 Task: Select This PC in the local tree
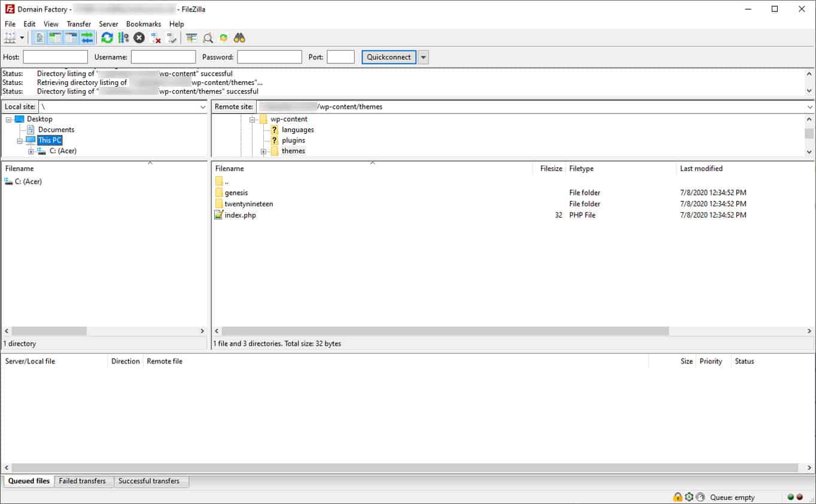tap(50, 140)
